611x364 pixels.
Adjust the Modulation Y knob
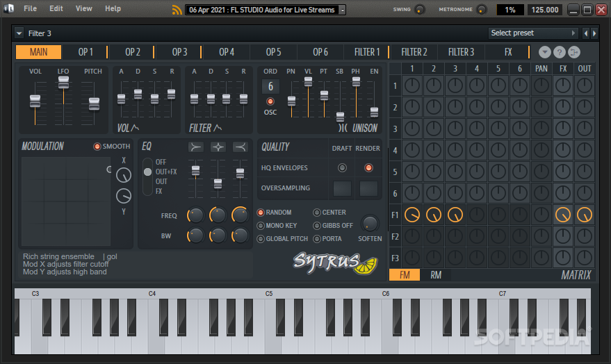click(x=124, y=196)
